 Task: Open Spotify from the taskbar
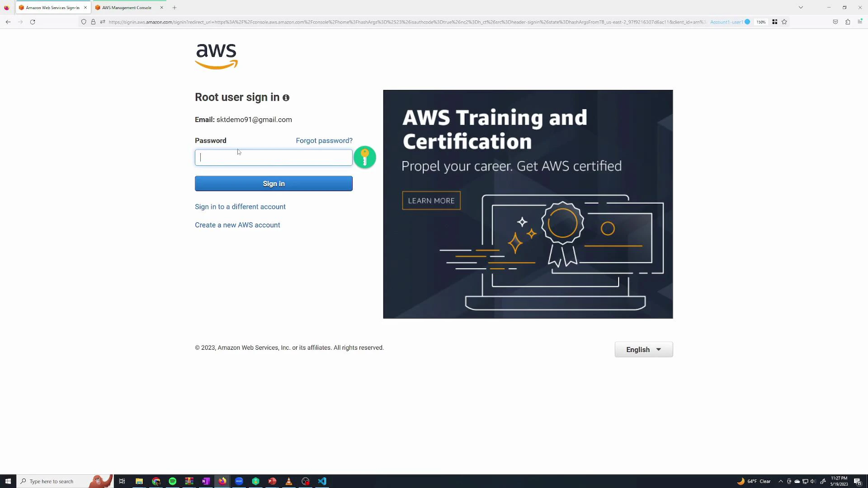172,481
